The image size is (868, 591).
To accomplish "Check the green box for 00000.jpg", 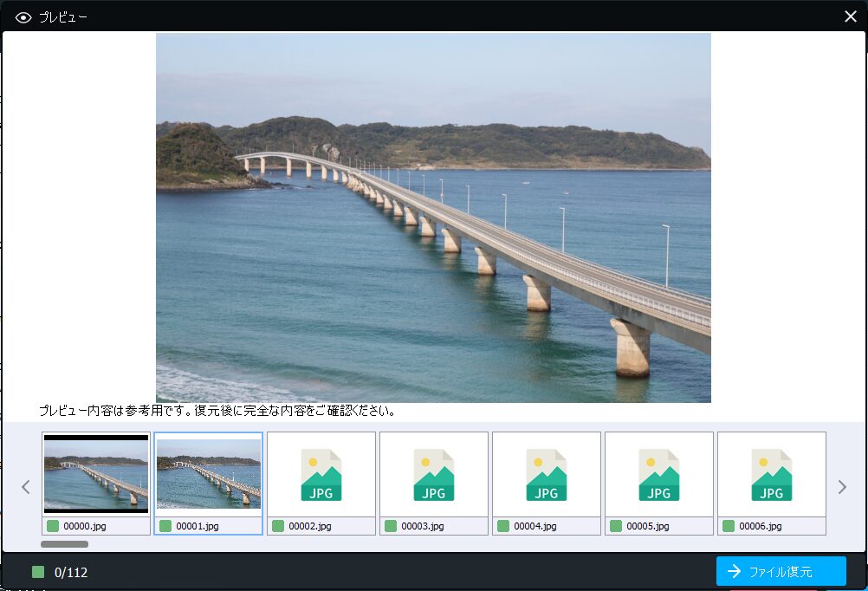I will click(x=53, y=526).
